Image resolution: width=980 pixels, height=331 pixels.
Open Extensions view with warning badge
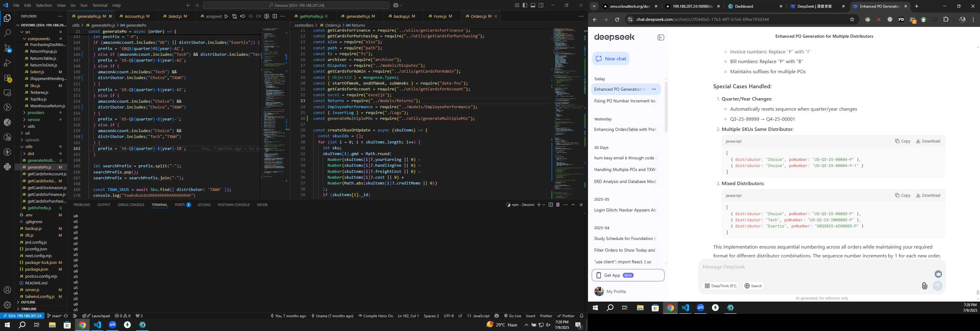[x=7, y=78]
